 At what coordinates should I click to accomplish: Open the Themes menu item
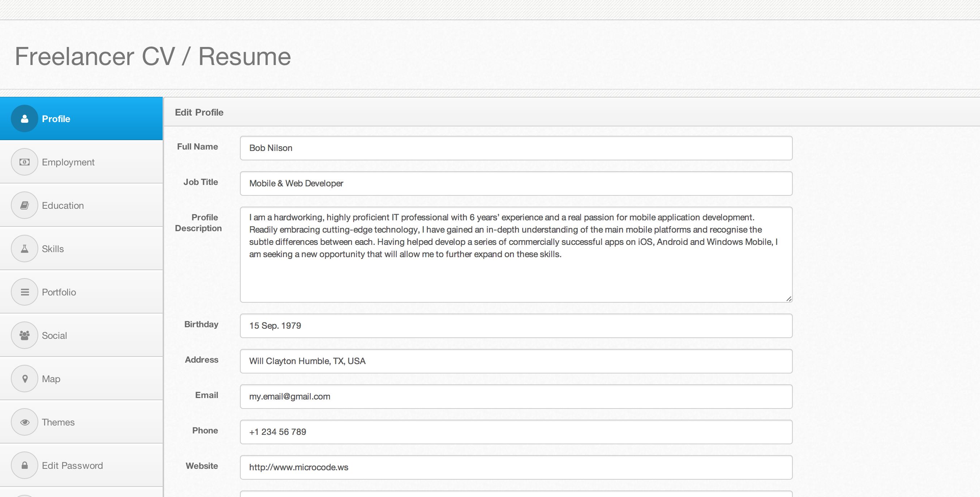58,422
